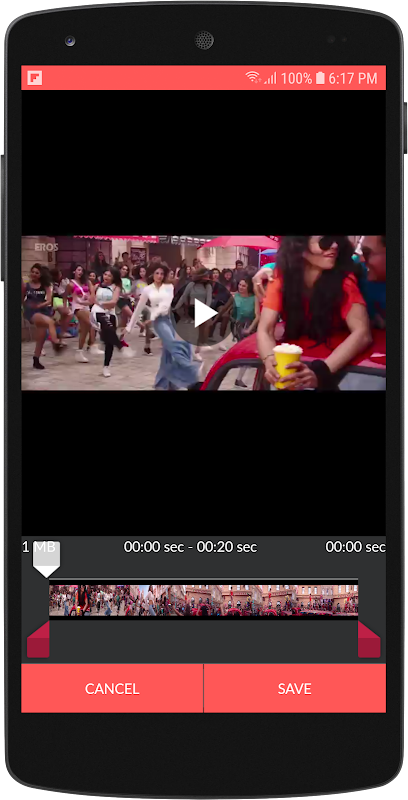Play the video preview
This screenshot has height=800, width=408.
tap(203, 313)
